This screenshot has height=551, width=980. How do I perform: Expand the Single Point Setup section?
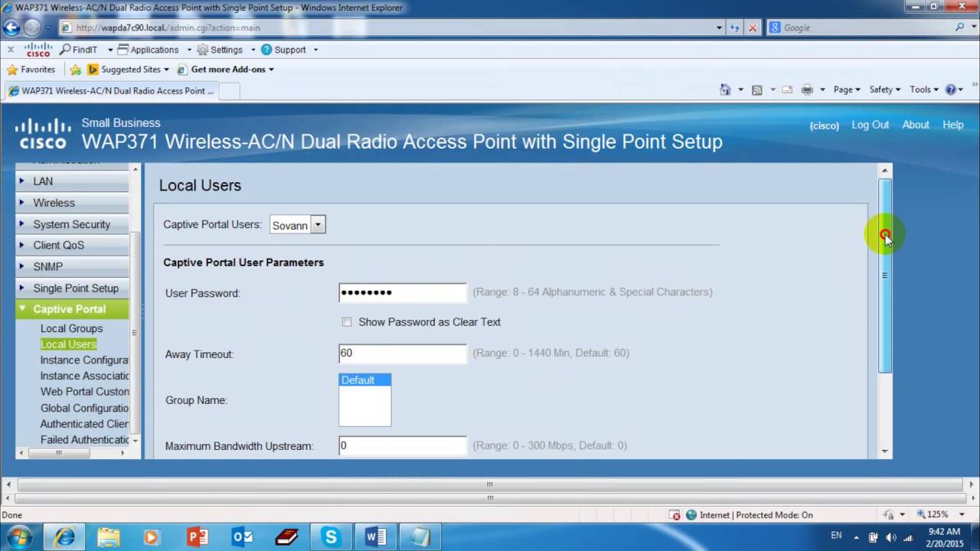(x=72, y=288)
